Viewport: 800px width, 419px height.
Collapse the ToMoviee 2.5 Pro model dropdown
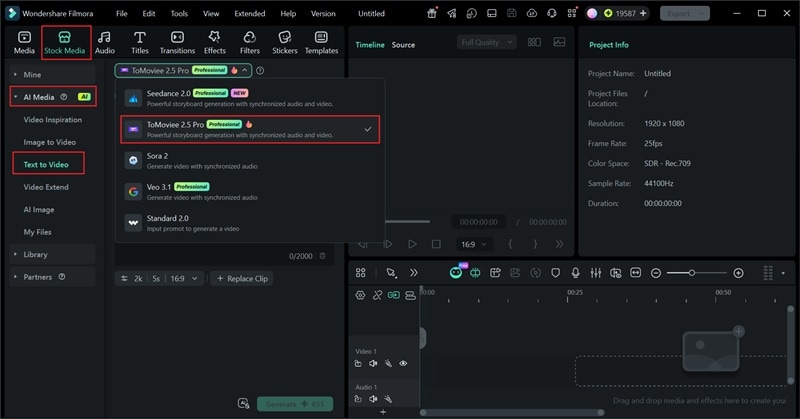pyautogui.click(x=183, y=70)
